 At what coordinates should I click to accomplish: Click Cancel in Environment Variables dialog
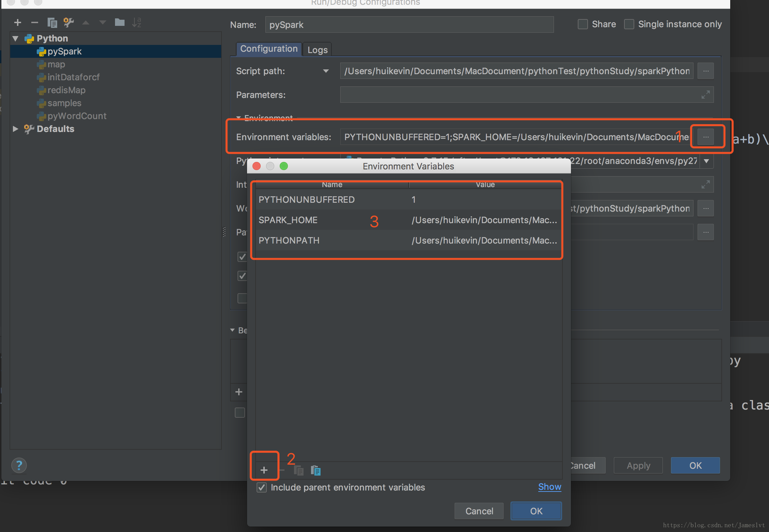pyautogui.click(x=479, y=511)
